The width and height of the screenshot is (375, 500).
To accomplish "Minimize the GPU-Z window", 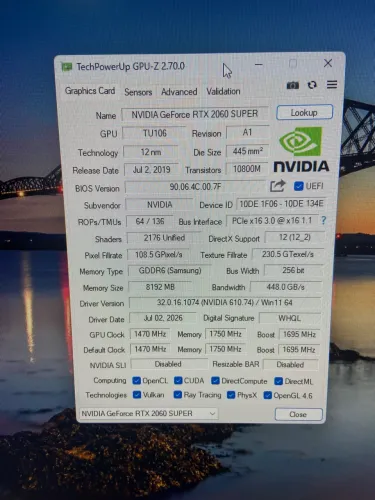I will pyautogui.click(x=259, y=64).
